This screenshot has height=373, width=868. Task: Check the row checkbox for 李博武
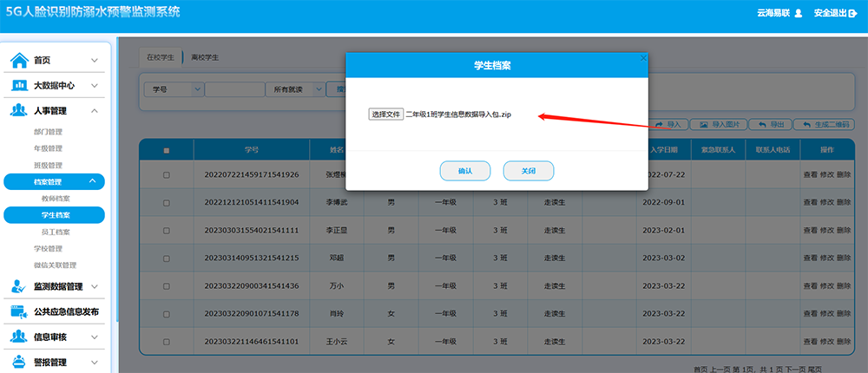click(167, 202)
